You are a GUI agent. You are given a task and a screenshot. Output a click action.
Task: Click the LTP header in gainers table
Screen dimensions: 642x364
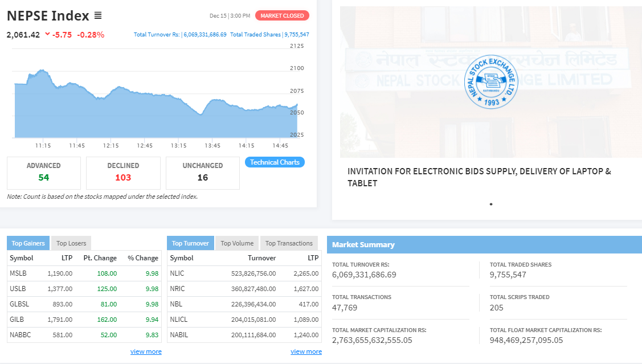click(x=67, y=258)
